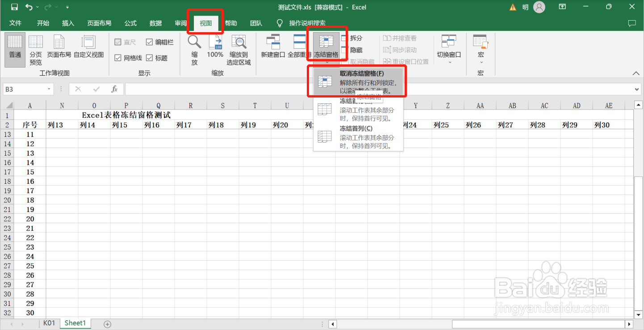Click the 冻结窗格 ribbon button
Image resolution: width=644 pixels, height=330 pixels.
[x=326, y=48]
